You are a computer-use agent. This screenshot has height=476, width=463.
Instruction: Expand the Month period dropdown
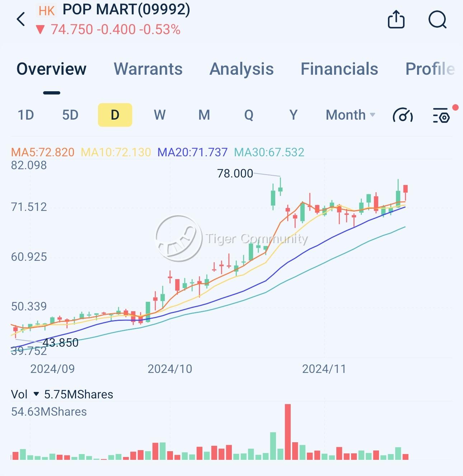[x=350, y=115]
